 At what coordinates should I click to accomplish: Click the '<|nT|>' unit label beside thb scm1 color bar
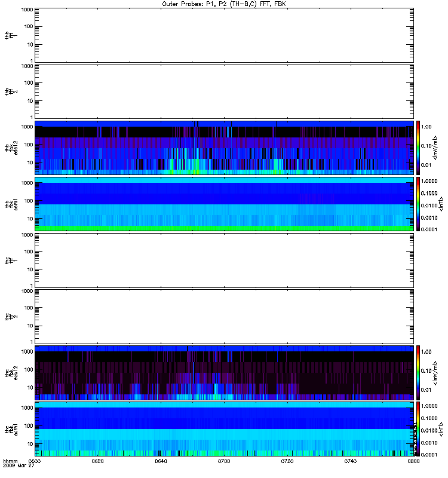pyautogui.click(x=440, y=204)
